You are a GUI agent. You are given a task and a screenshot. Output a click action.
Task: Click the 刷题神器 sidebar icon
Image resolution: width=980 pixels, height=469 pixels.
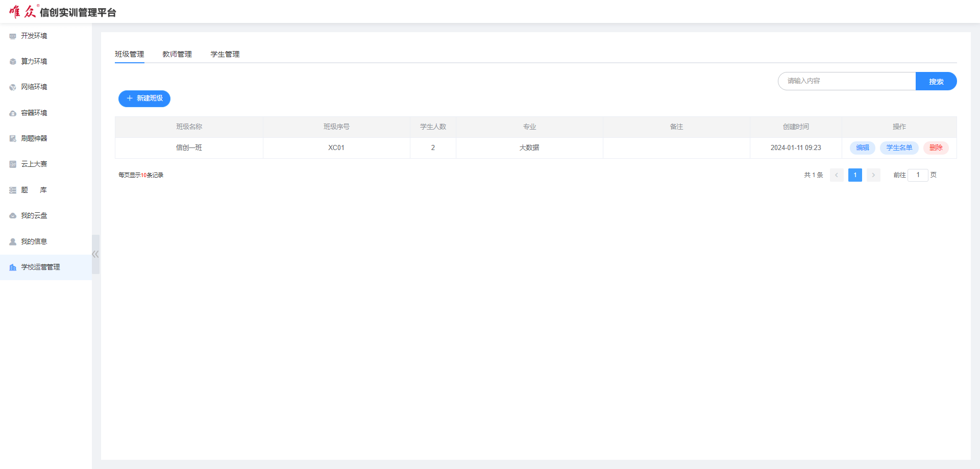[x=13, y=139]
